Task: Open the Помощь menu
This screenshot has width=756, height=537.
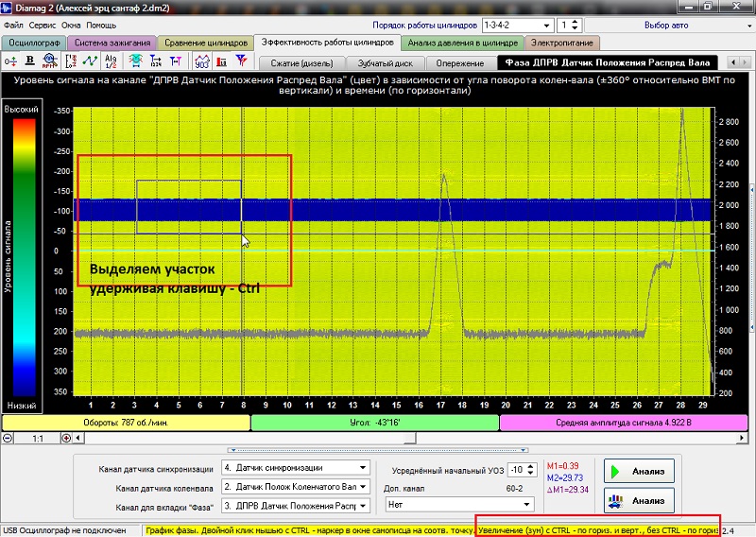Action: click(x=101, y=26)
